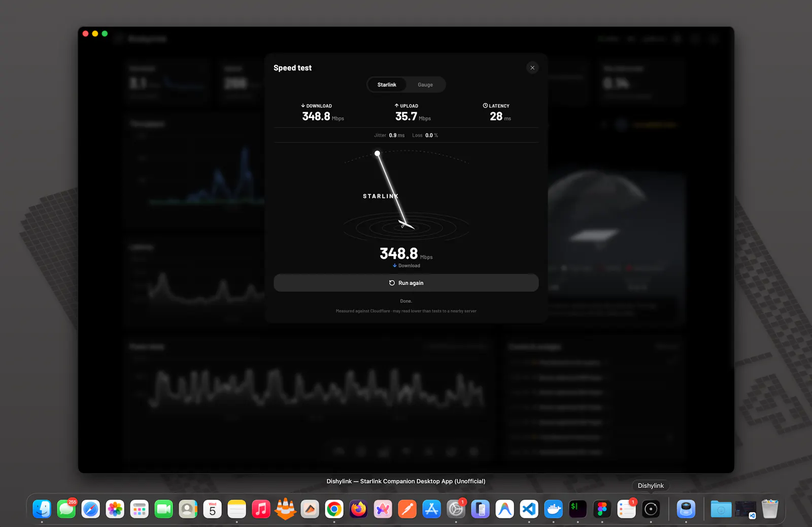
Task: Open rainbow arch app left of VS Code
Action: (x=505, y=509)
